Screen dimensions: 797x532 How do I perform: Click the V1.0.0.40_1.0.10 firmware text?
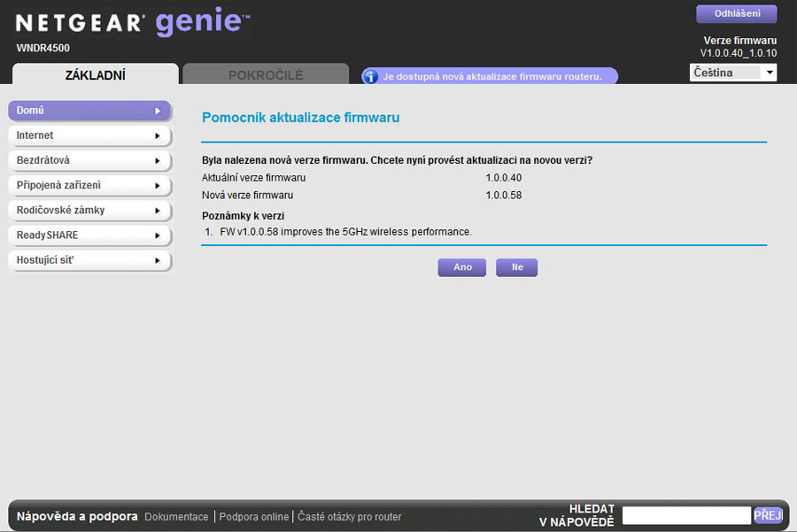click(738, 53)
